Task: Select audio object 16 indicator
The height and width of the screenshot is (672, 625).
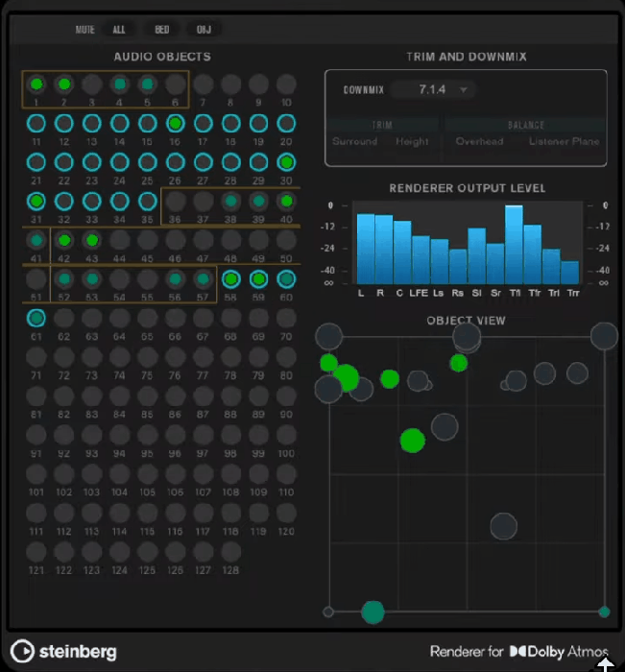Action: [x=175, y=124]
